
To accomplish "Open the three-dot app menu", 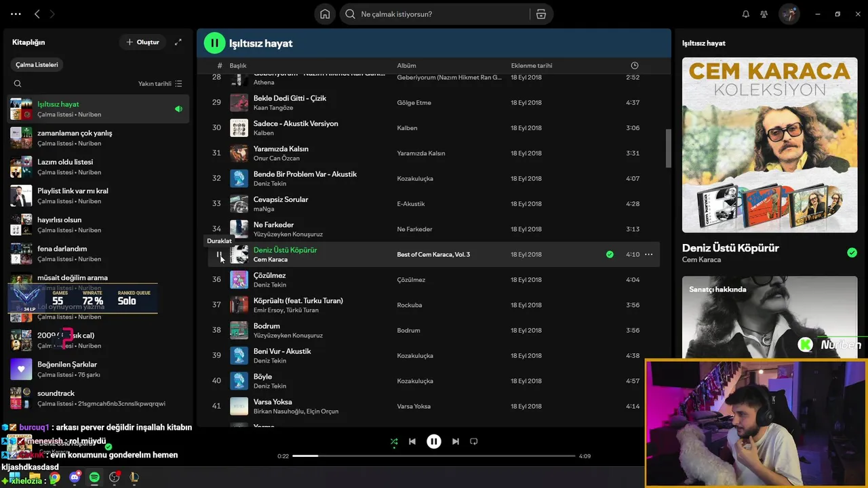I will [16, 14].
